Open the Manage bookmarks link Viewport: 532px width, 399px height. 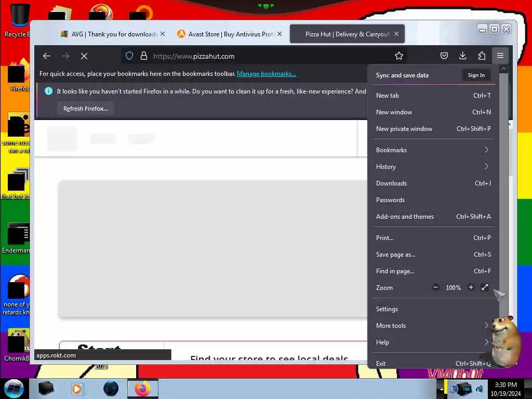(x=267, y=74)
